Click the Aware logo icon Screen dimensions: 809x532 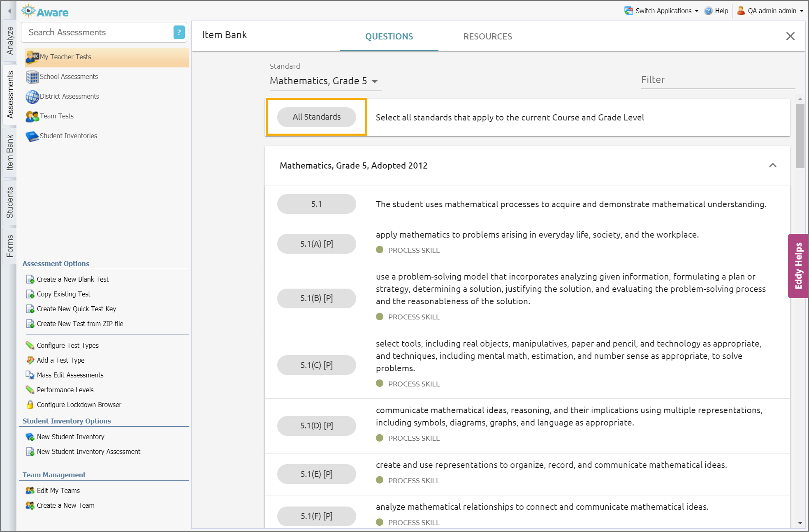click(28, 11)
